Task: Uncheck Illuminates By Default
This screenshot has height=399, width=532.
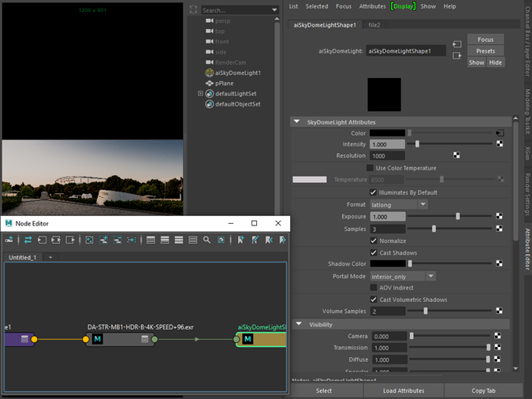Action: (374, 192)
